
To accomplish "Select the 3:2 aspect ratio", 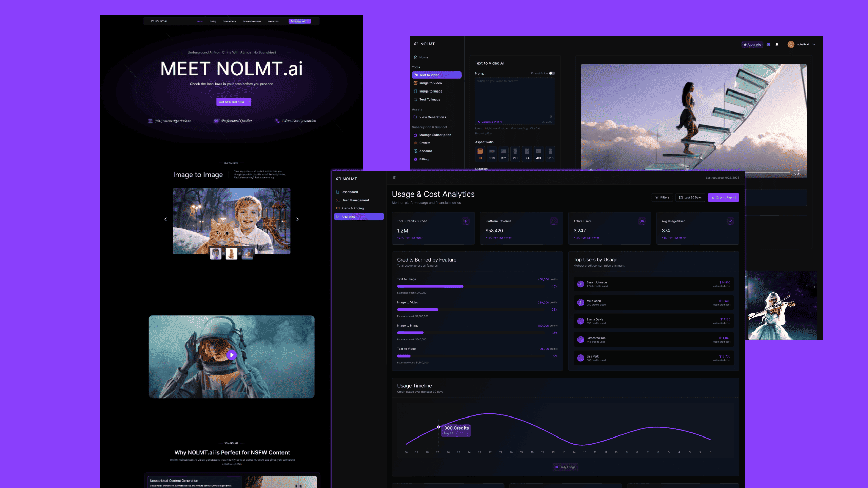I will click(x=504, y=154).
